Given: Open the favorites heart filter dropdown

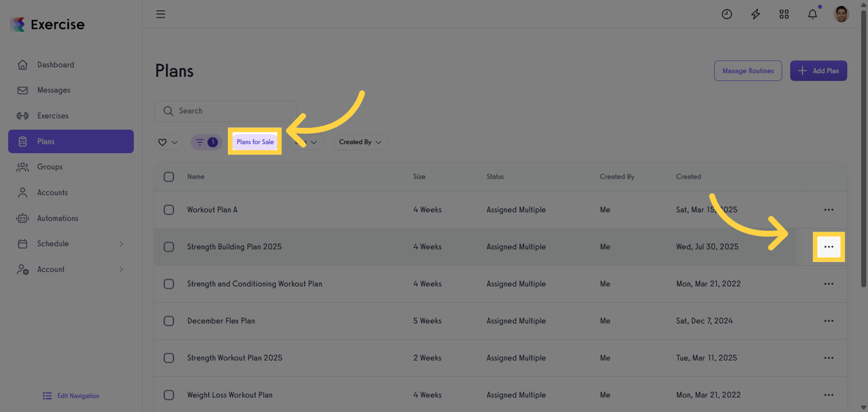Looking at the screenshot, I should (168, 142).
